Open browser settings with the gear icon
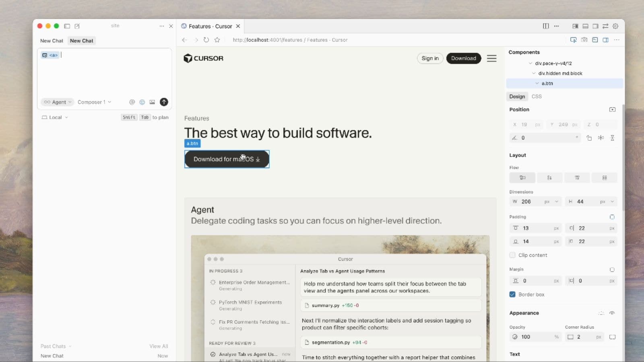Viewport: 644px width, 362px height. pos(615,26)
